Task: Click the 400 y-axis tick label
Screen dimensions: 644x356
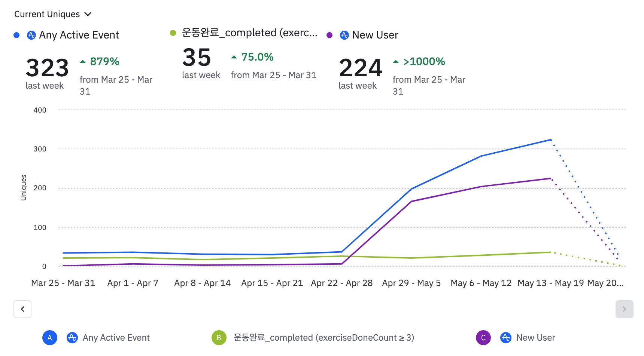Action: (40, 110)
